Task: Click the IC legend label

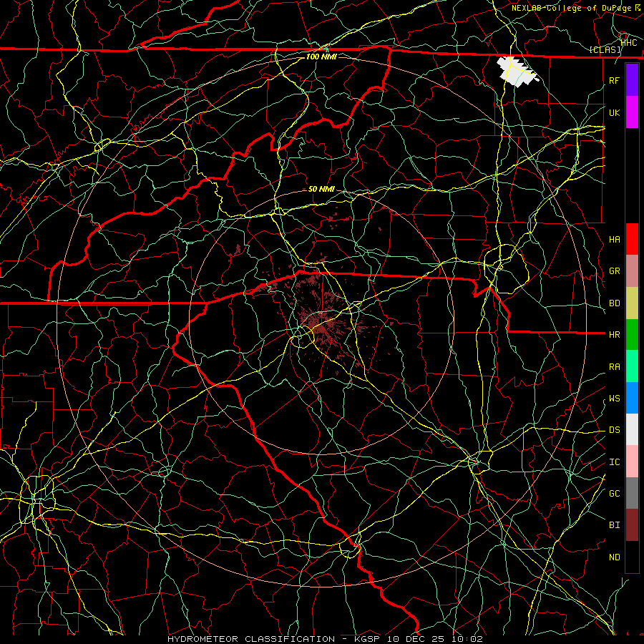Action: [615, 462]
